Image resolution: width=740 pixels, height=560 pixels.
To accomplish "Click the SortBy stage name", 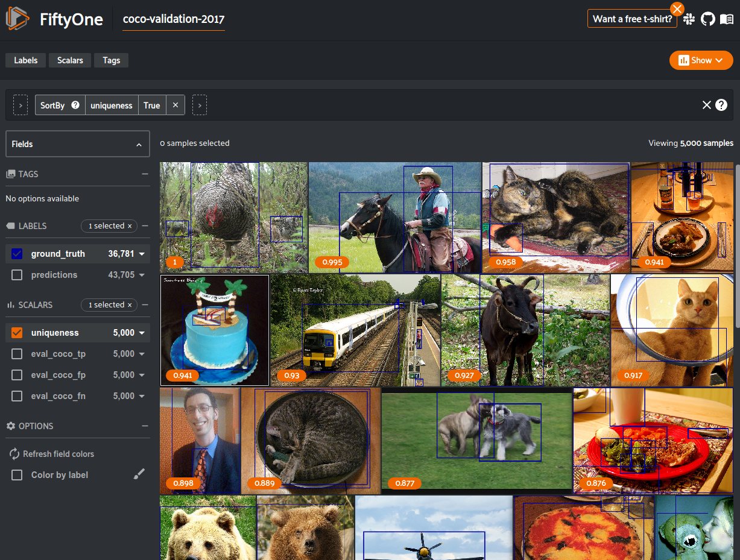I will point(52,105).
